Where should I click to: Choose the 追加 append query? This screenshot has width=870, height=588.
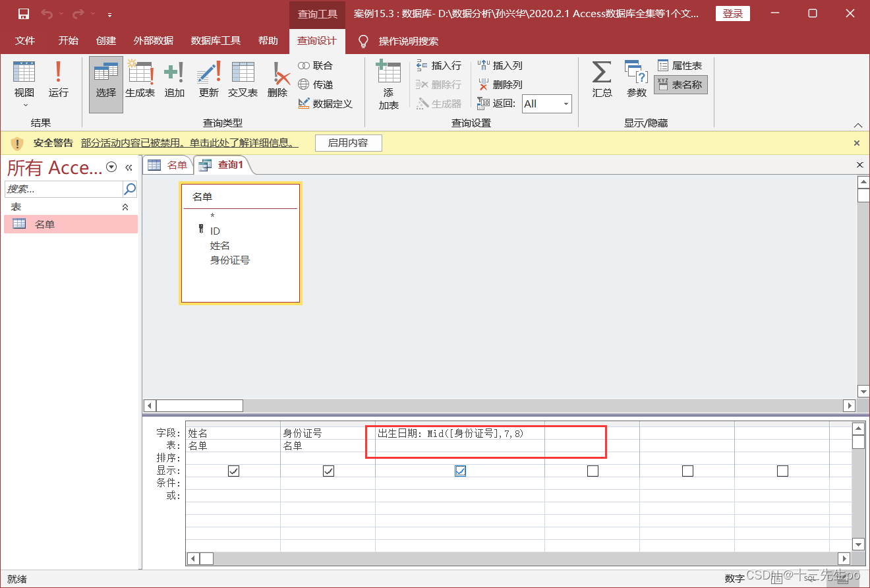click(x=175, y=80)
